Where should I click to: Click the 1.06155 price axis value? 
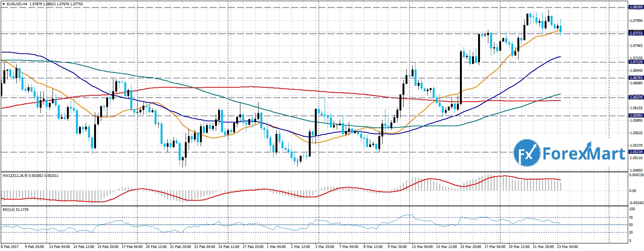[635, 108]
